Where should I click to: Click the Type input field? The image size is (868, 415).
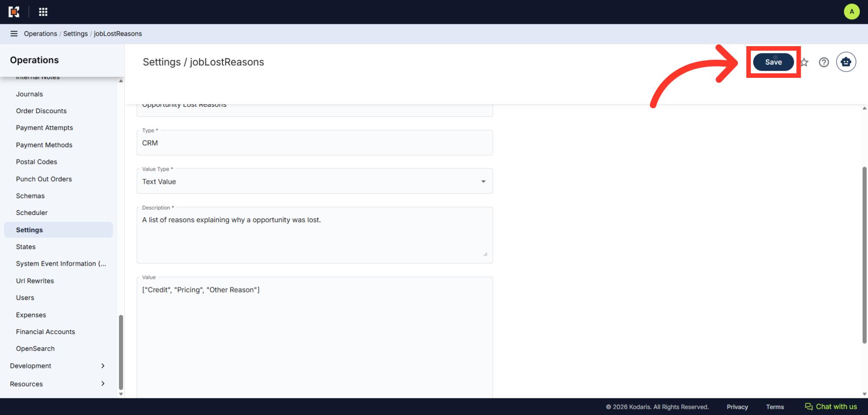point(315,143)
